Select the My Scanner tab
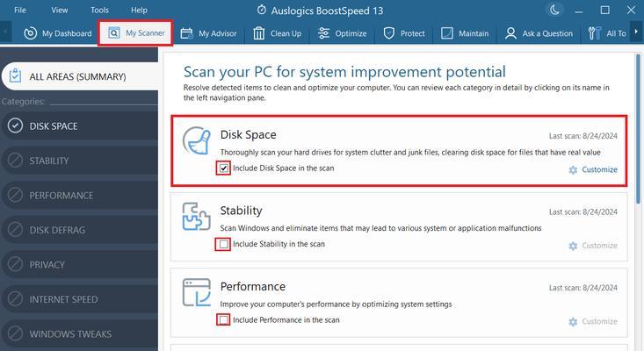Screen dimensions: 644x351 tap(136, 33)
